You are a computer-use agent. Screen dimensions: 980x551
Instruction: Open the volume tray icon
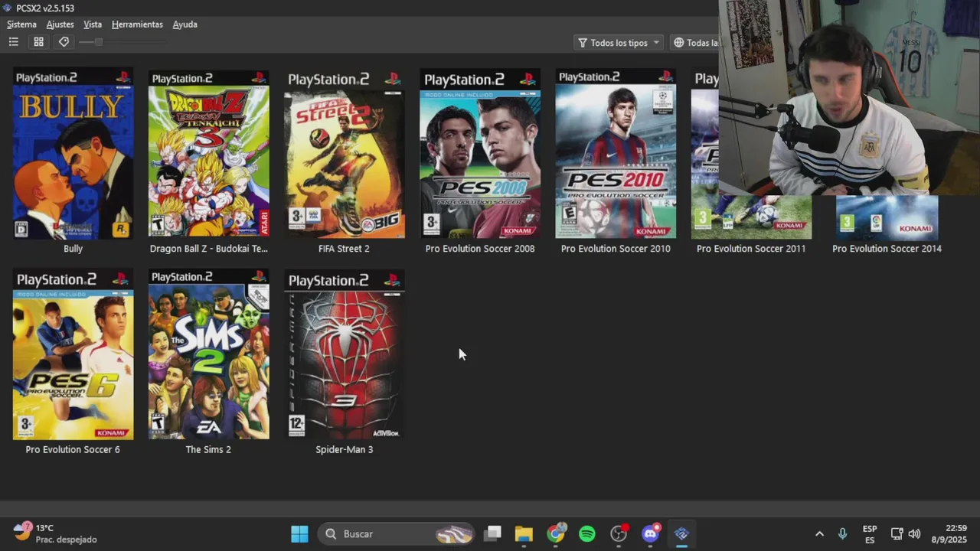914,533
